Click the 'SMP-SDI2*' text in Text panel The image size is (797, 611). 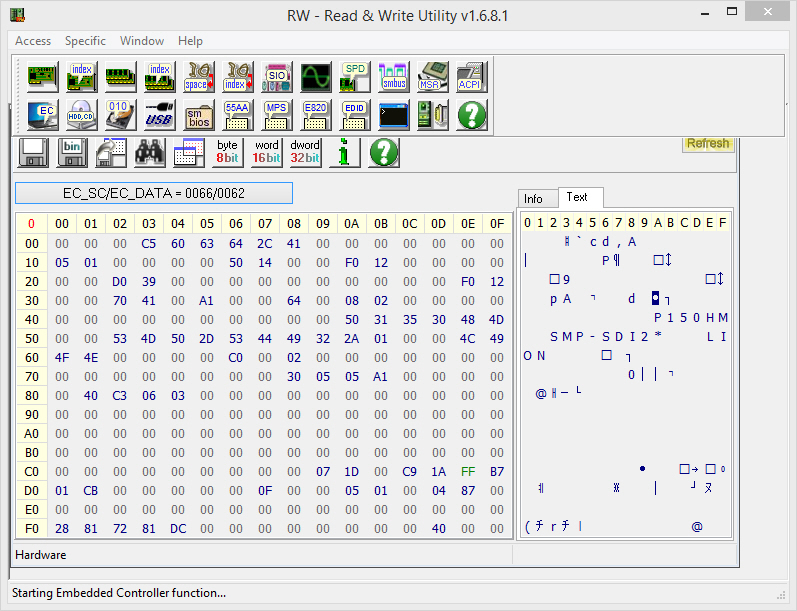point(606,337)
